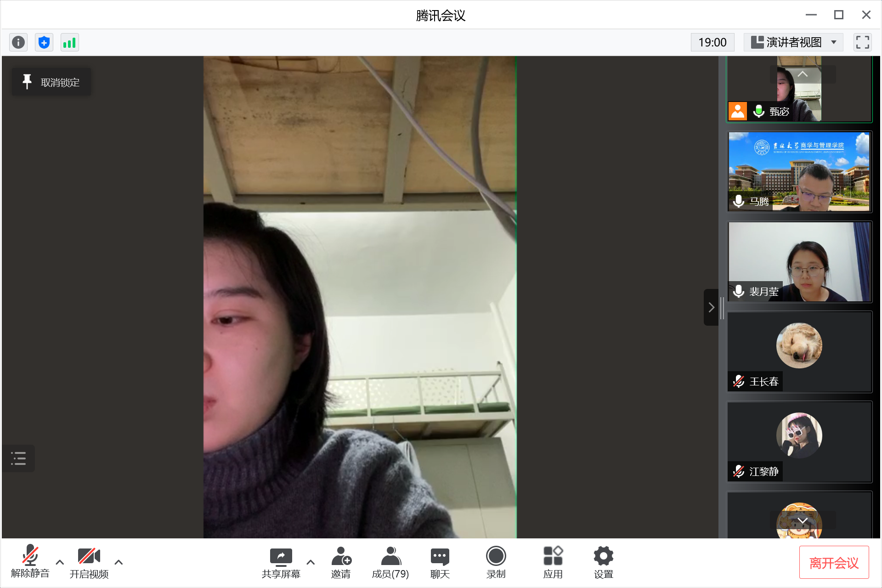The height and width of the screenshot is (588, 882).
Task: Expand audio options arrow beside microphone
Action: tap(60, 562)
